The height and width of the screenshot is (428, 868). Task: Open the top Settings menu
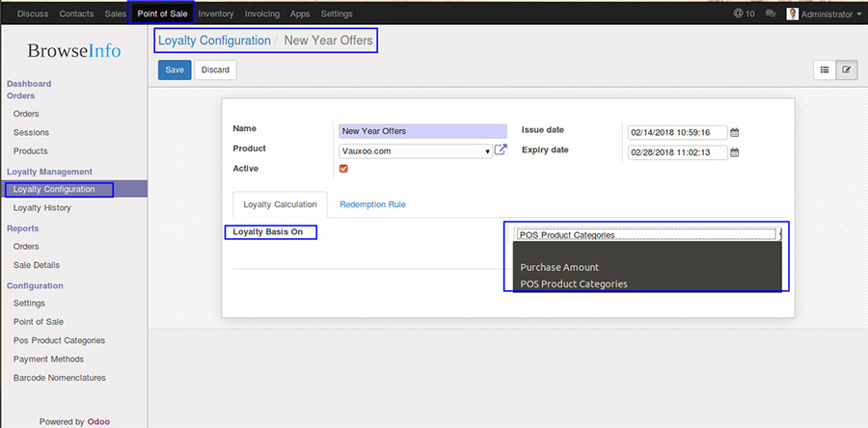(337, 13)
